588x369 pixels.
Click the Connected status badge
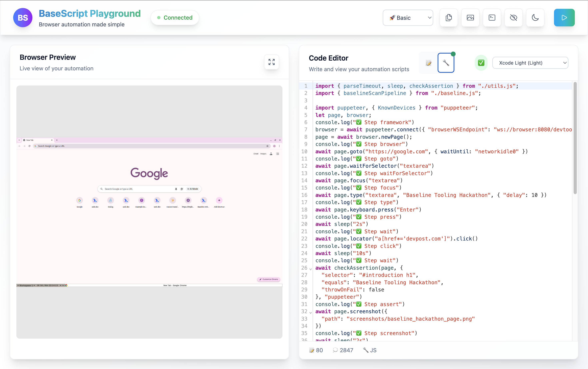click(175, 18)
